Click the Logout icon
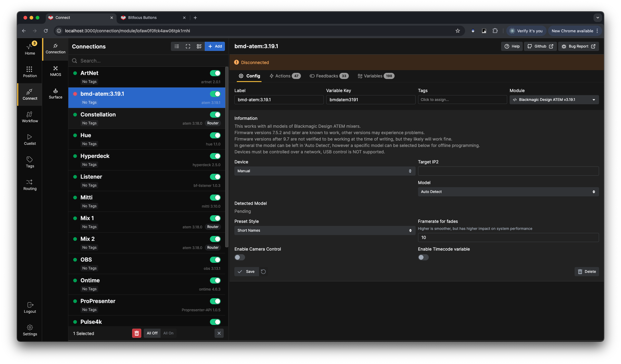Image resolution: width=621 pixels, height=364 pixels. 30,305
